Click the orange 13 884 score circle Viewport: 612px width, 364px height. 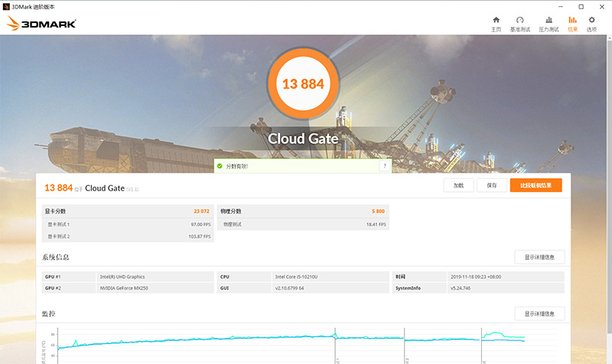(x=303, y=83)
